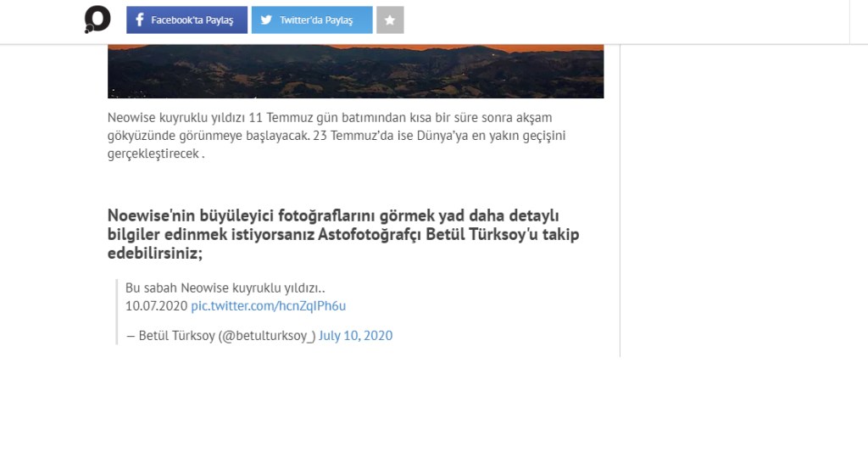Click the gray left border of tweet quote
This screenshot has height=458, width=868.
coord(117,312)
